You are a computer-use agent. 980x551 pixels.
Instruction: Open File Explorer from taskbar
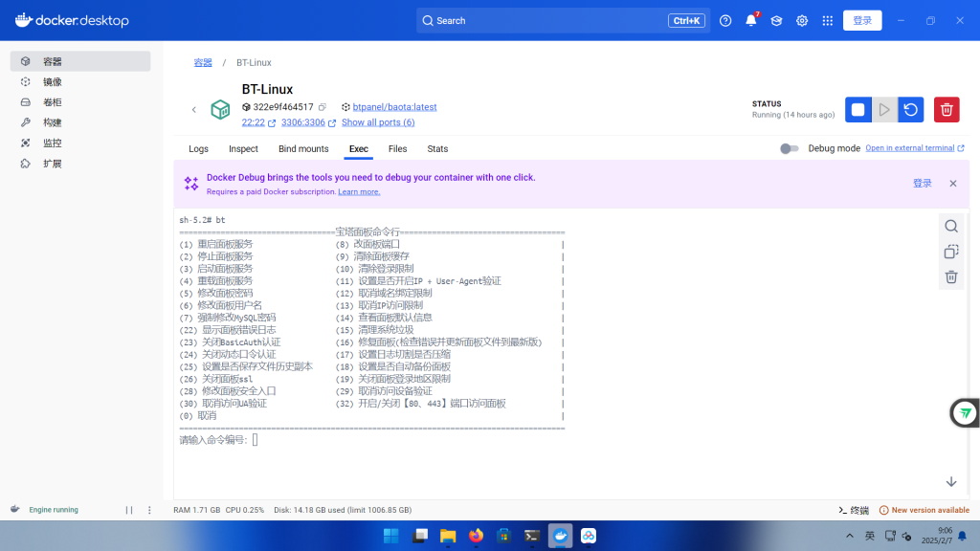click(x=448, y=536)
